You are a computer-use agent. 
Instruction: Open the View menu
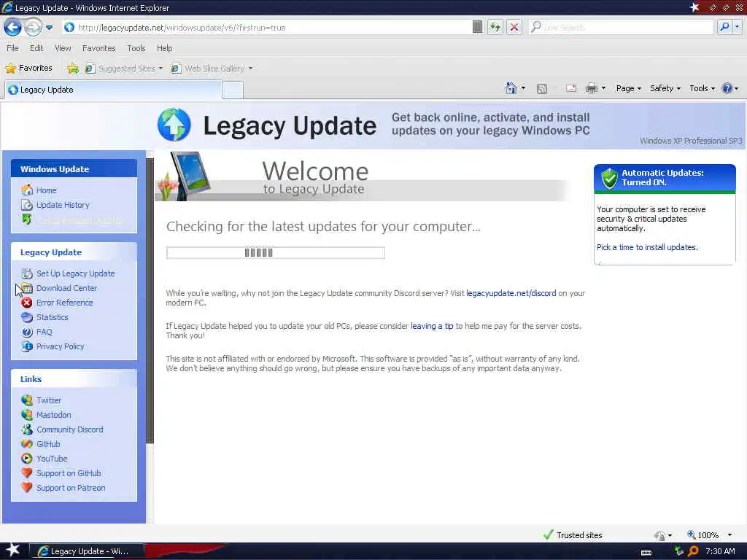[63, 48]
